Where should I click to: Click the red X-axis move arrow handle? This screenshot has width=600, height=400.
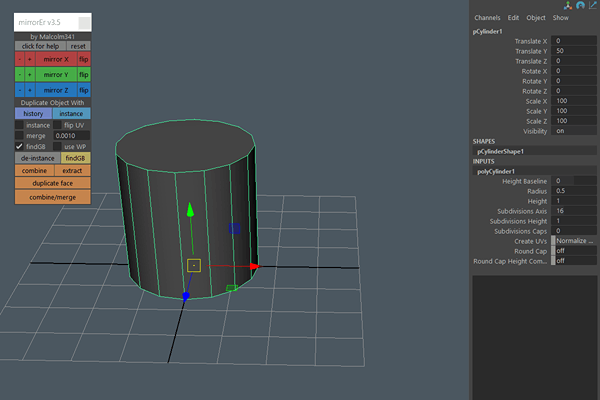[254, 267]
